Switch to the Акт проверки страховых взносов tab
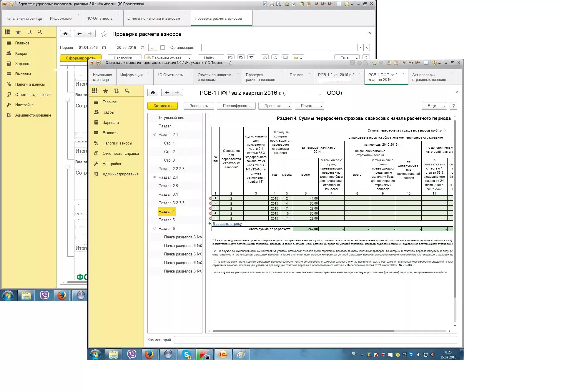Screen dimensions: 562x392 tap(430, 77)
